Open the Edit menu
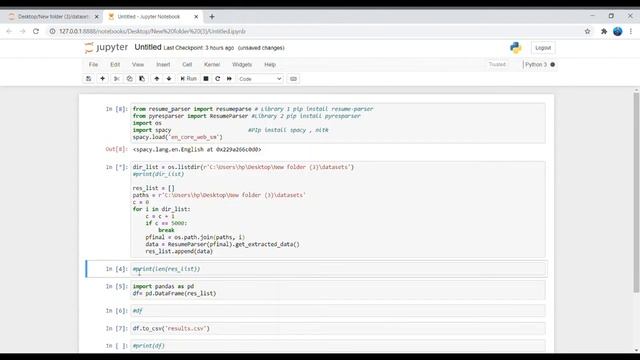The image size is (640, 360). coord(115,64)
